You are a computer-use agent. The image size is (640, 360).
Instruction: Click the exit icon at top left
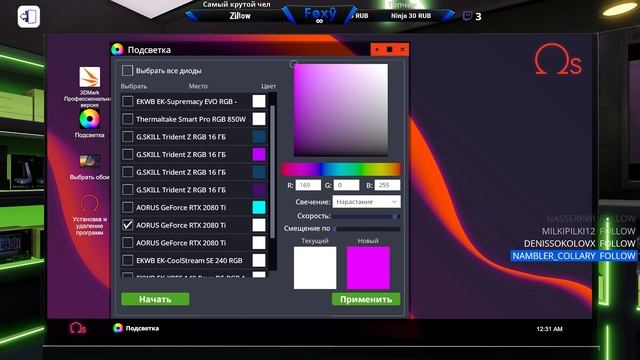tap(29, 17)
